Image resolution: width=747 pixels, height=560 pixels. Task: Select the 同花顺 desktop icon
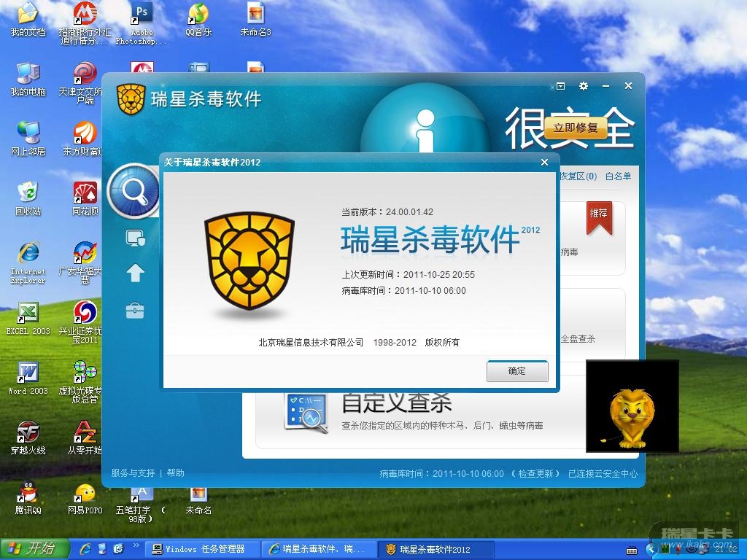[85, 198]
